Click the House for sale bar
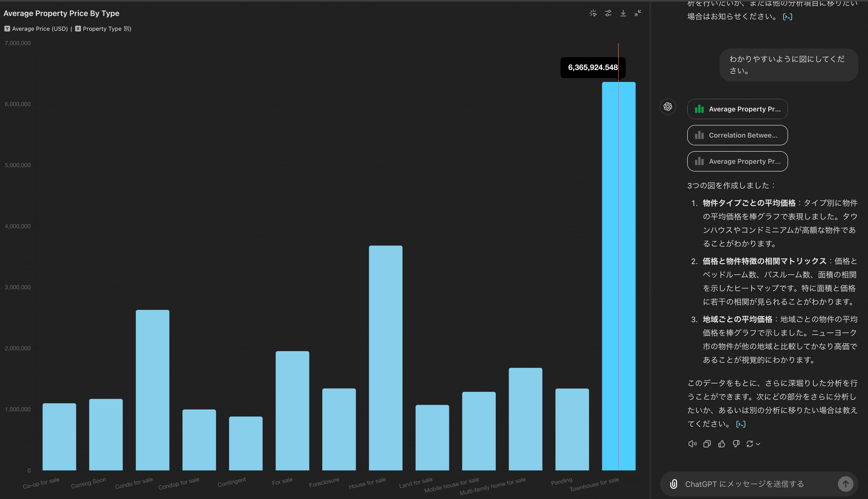 tap(385, 358)
